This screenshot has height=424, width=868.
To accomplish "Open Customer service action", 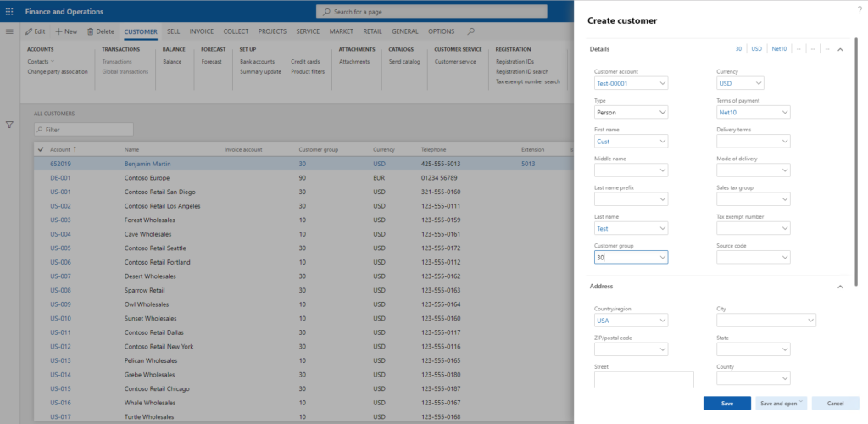I will pos(455,61).
